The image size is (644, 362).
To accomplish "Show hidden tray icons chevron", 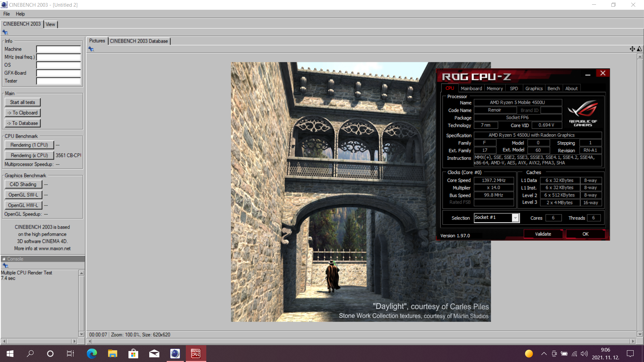I will pyautogui.click(x=544, y=354).
